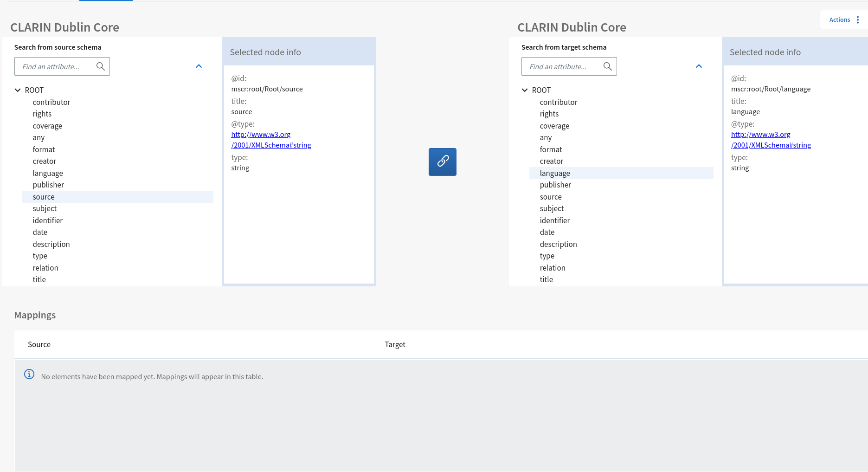Select format in the target schema tree
The image size is (868, 472).
click(x=551, y=149)
